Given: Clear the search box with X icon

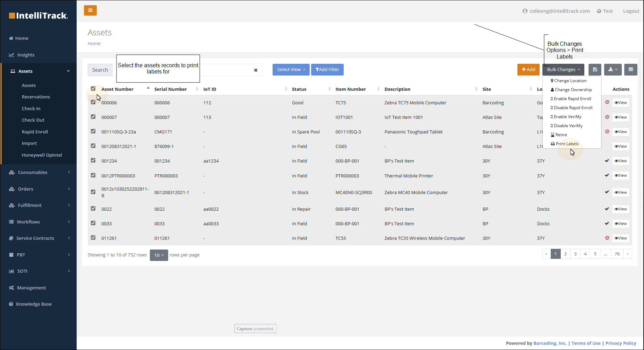Looking at the screenshot, I should click(x=256, y=70).
